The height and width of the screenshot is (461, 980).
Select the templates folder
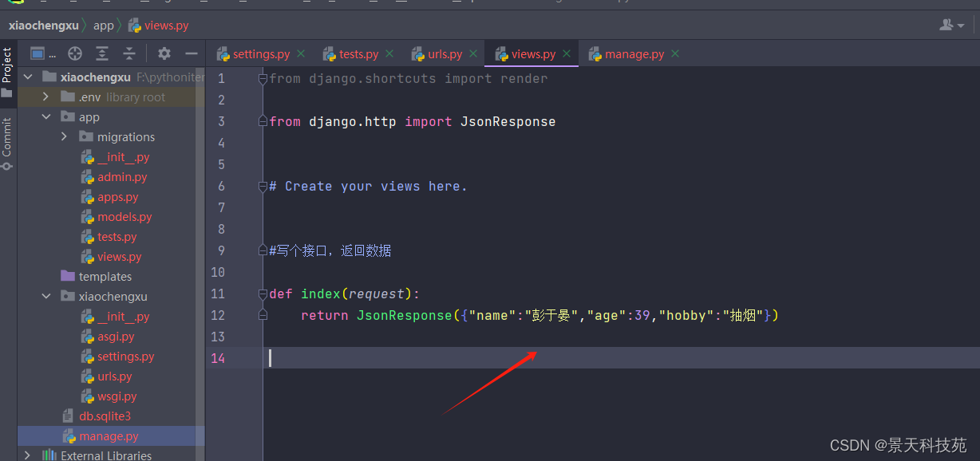[x=105, y=277]
